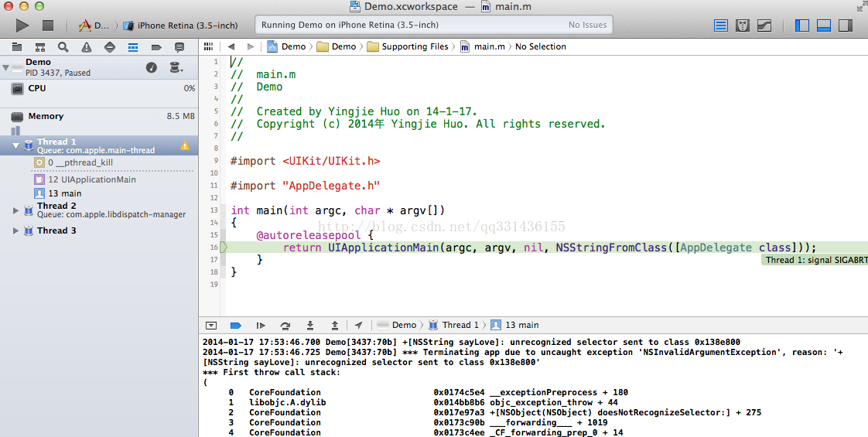Collapse the Demo process disclosure triangle
The height and width of the screenshot is (437, 868).
(x=5, y=67)
